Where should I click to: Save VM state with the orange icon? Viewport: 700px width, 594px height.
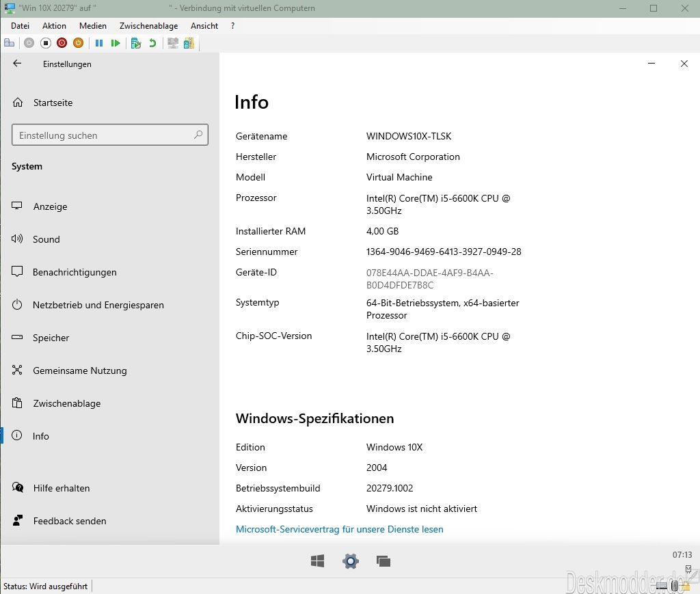pos(78,43)
